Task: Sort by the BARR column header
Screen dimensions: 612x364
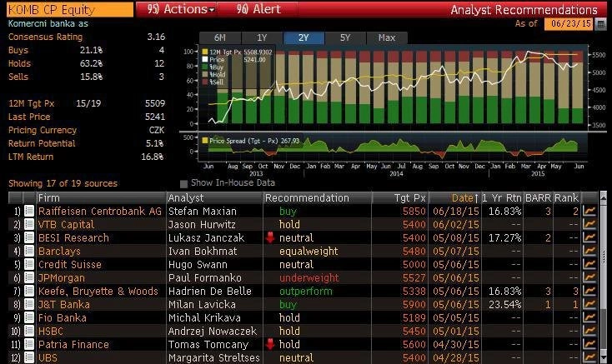Action: (539, 198)
